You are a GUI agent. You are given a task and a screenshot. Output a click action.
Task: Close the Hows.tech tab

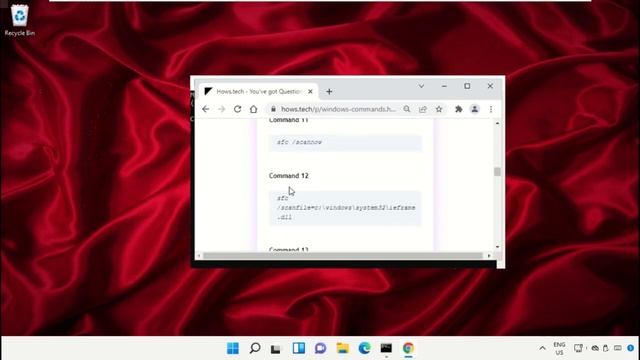[310, 91]
